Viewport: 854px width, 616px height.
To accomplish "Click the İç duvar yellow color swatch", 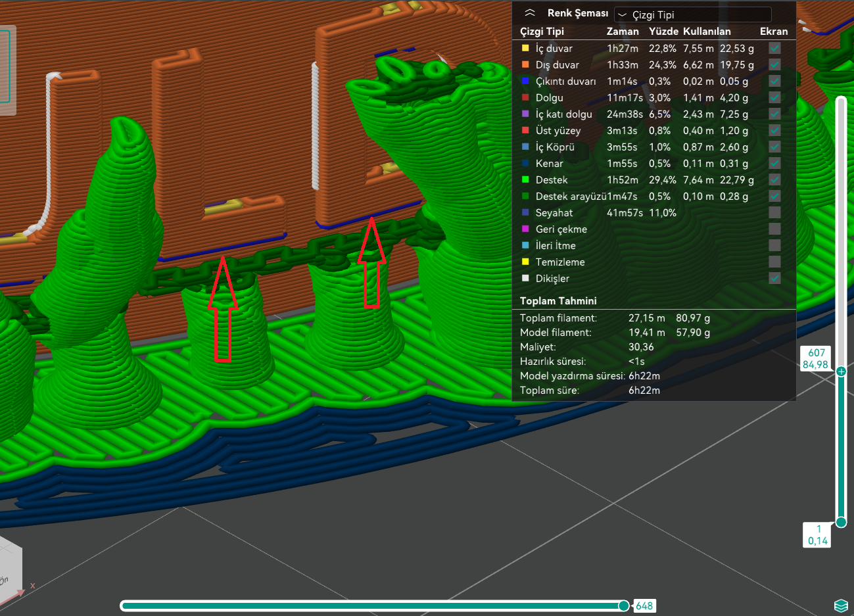I will tap(525, 48).
